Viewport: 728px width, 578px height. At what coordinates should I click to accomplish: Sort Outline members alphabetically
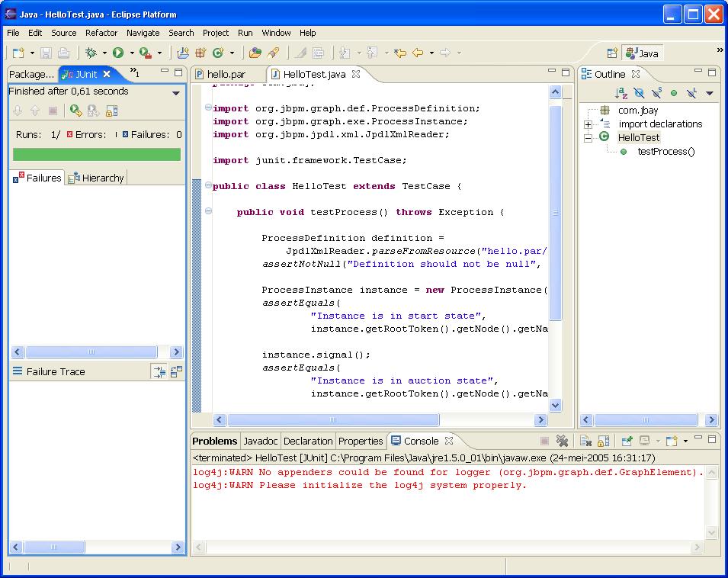pyautogui.click(x=621, y=93)
